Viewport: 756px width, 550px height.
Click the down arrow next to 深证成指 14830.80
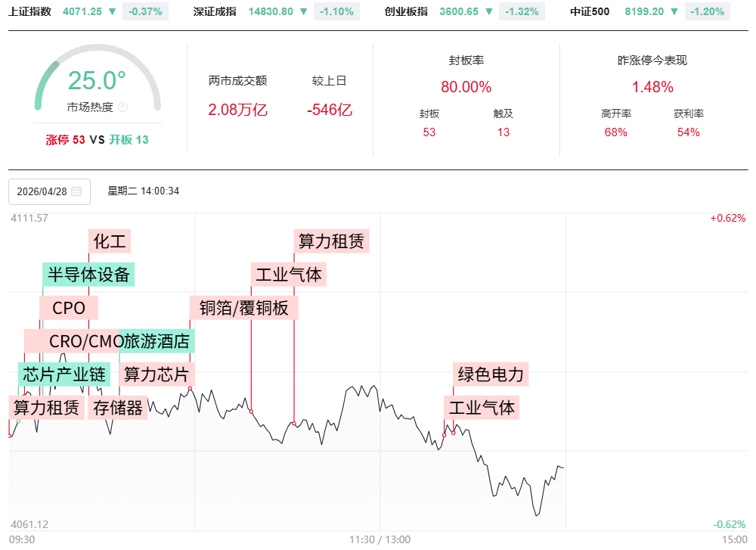[303, 11]
